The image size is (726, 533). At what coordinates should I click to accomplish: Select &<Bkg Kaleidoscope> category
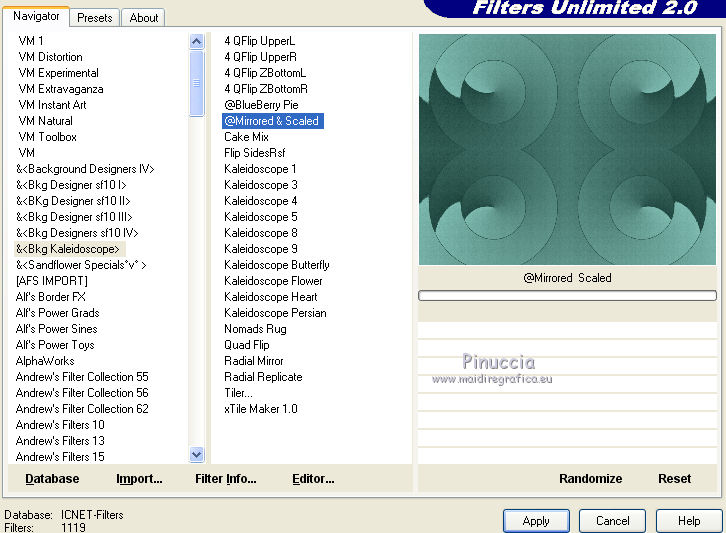68,249
